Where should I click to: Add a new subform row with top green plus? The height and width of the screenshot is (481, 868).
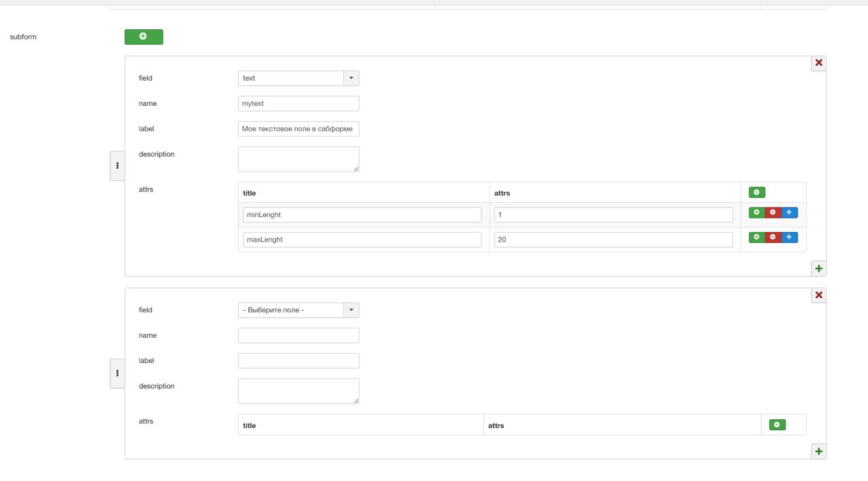tap(144, 37)
